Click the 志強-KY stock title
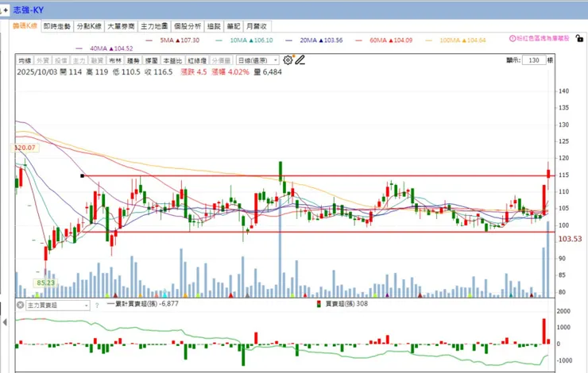The height and width of the screenshot is (373, 588). tap(28, 10)
